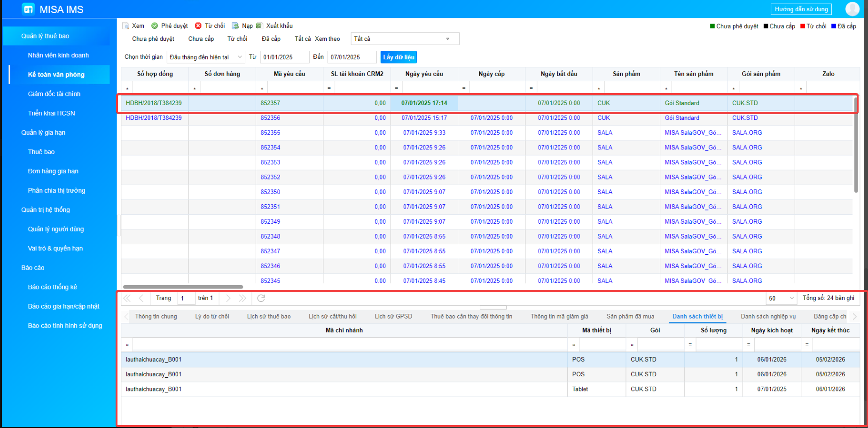868x428 pixels.
Task: Open the Sản phẩm đã mua tab
Action: [x=630, y=317]
